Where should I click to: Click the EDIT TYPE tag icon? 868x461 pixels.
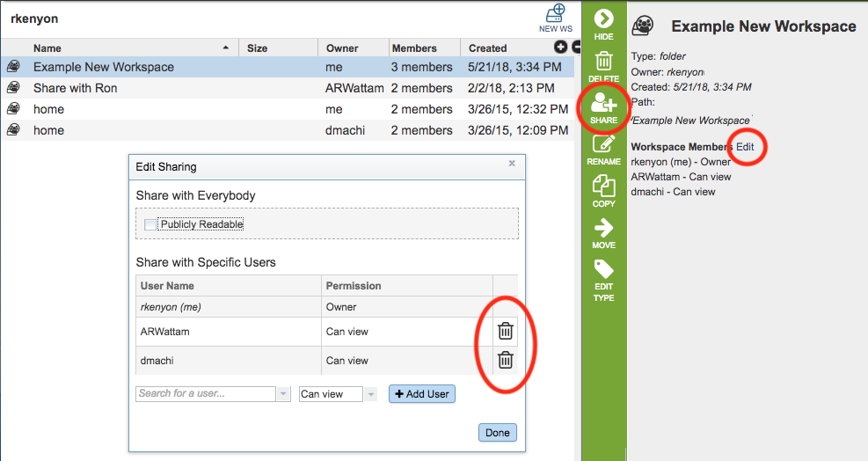[x=603, y=269]
